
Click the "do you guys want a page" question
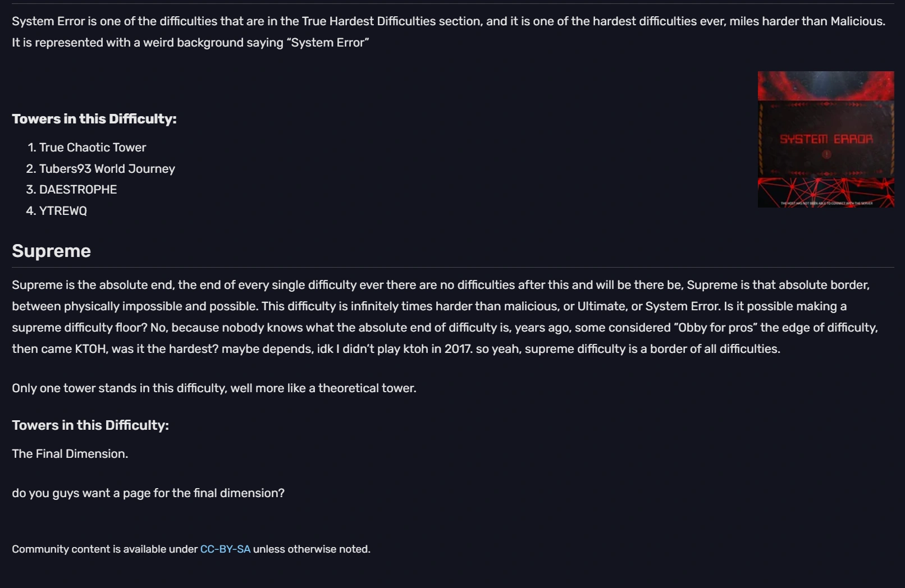pos(148,493)
